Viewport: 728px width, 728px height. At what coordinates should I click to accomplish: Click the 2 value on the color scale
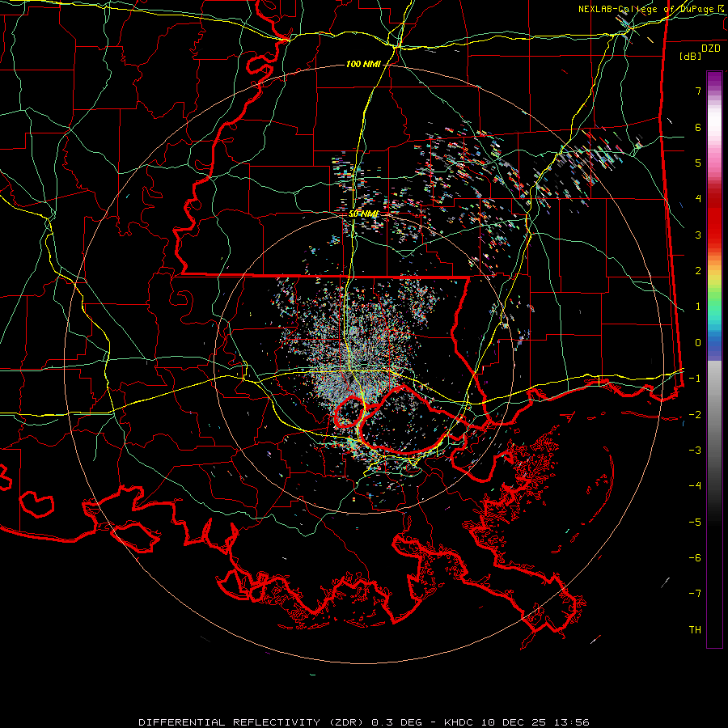(698, 271)
